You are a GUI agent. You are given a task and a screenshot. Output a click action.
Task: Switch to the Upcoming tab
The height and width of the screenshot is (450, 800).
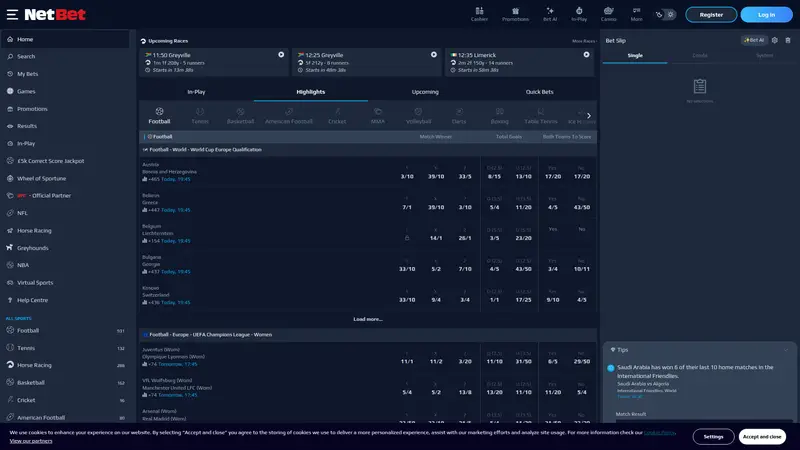point(425,92)
